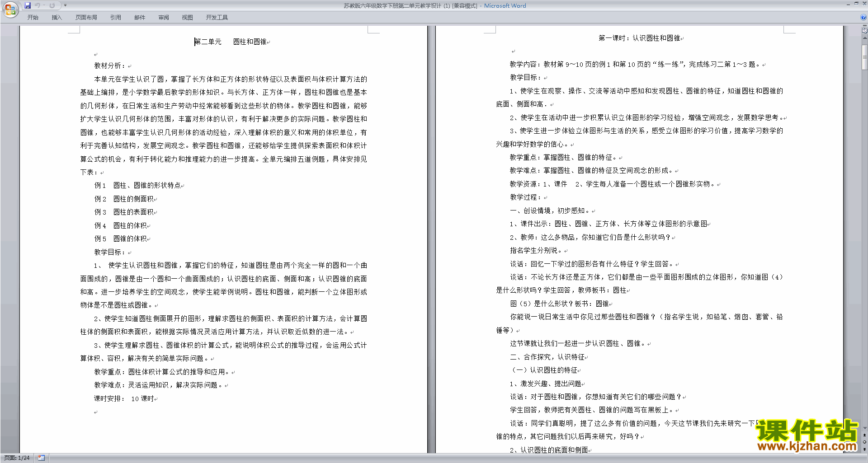Click the heading 第一课时:认识圆柱和圆锥

pyautogui.click(x=640, y=38)
